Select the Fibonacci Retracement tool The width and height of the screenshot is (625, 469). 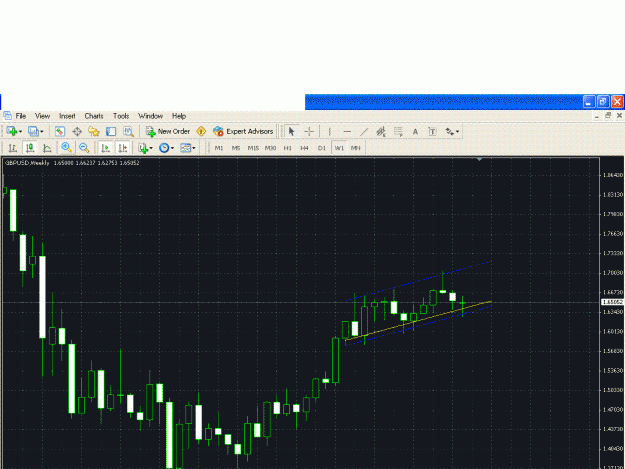point(398,131)
